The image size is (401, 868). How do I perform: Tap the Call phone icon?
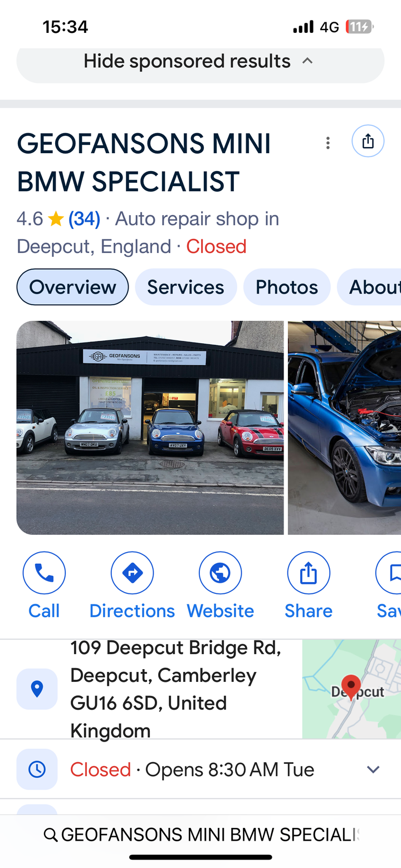pyautogui.click(x=44, y=573)
